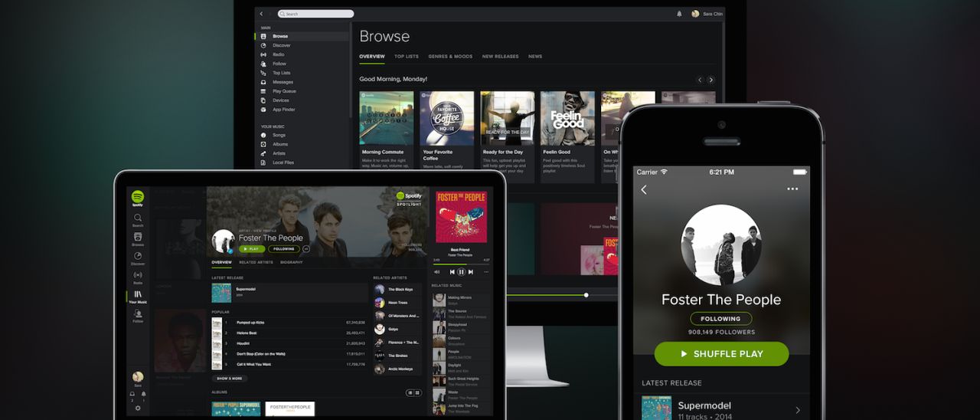980x420 pixels.
Task: Open Artists under Your Music
Action: [274, 153]
